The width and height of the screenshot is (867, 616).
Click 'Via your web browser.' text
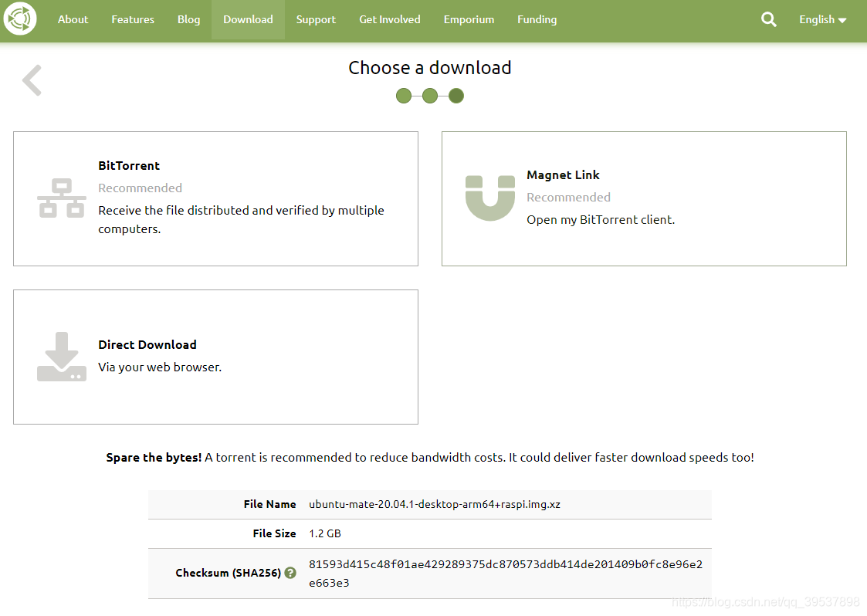[x=160, y=367]
